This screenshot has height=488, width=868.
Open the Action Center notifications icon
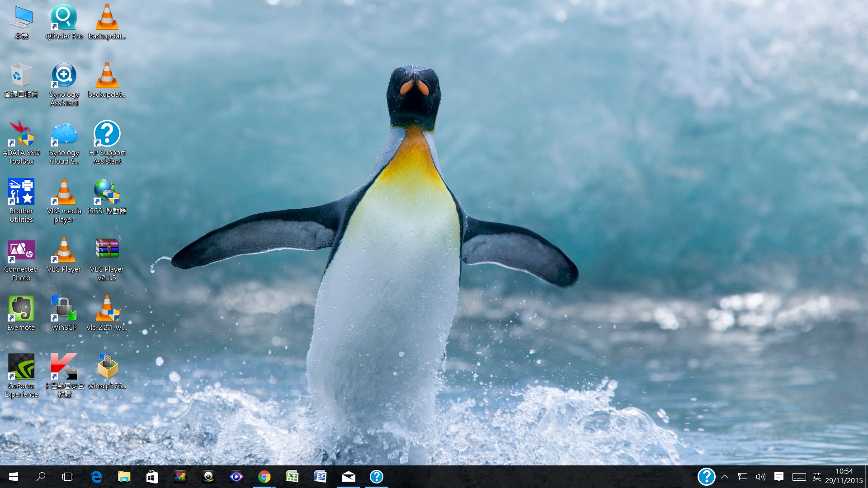pos(779,477)
